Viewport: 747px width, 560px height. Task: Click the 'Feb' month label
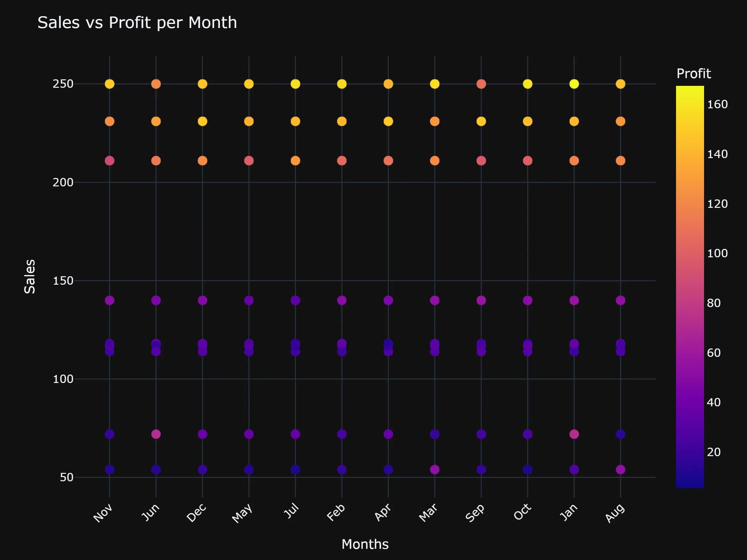(x=336, y=512)
